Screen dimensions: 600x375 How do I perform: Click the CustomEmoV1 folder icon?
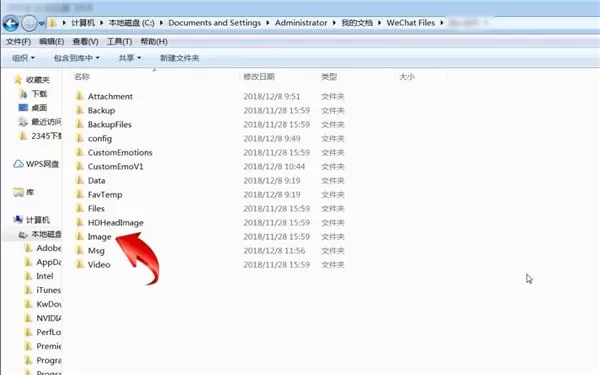pos(80,166)
